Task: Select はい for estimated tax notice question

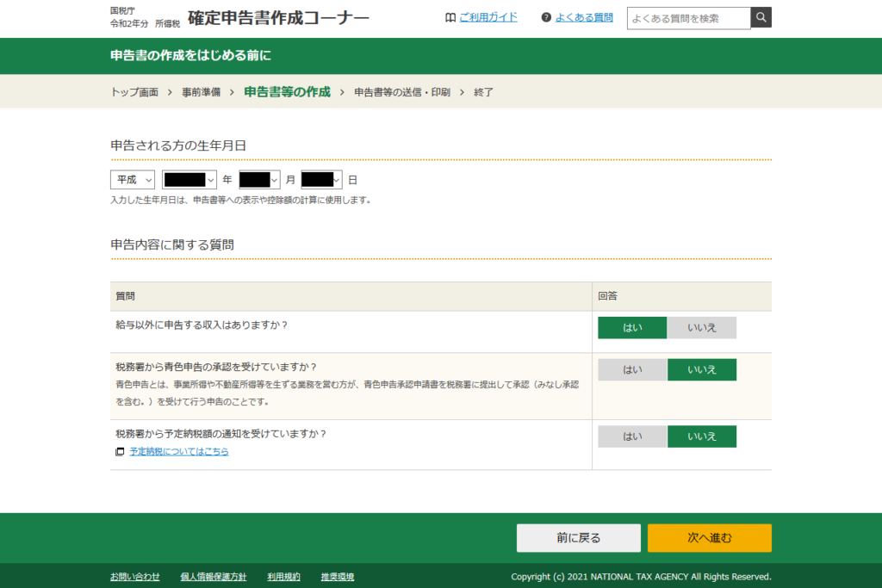Action: pyautogui.click(x=632, y=436)
